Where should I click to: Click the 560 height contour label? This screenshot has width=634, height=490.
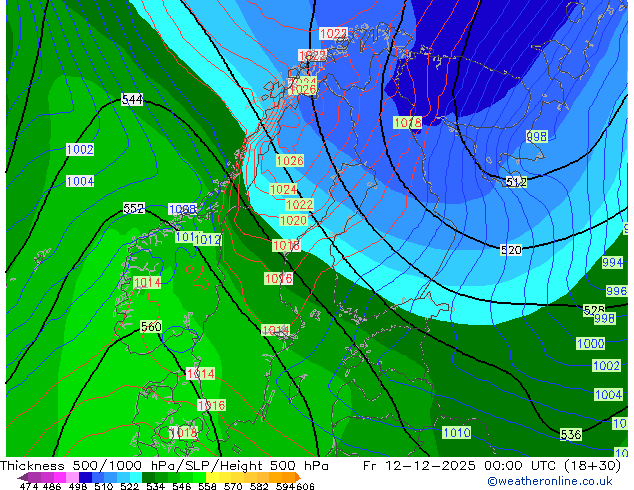tap(151, 326)
